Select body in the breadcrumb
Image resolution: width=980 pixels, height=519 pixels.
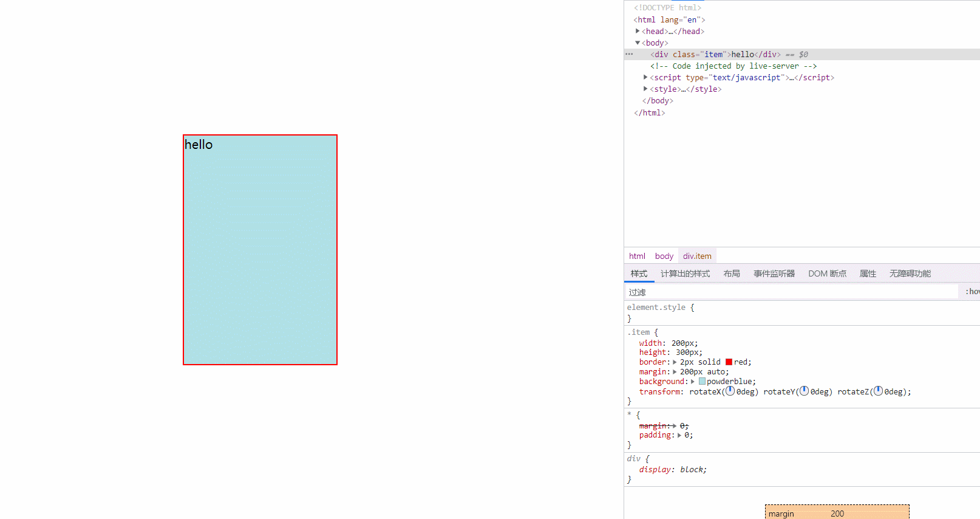tap(664, 256)
